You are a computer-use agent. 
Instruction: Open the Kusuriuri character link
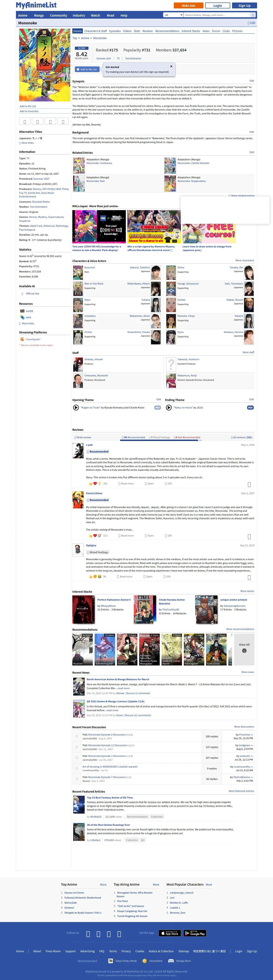pos(89,267)
